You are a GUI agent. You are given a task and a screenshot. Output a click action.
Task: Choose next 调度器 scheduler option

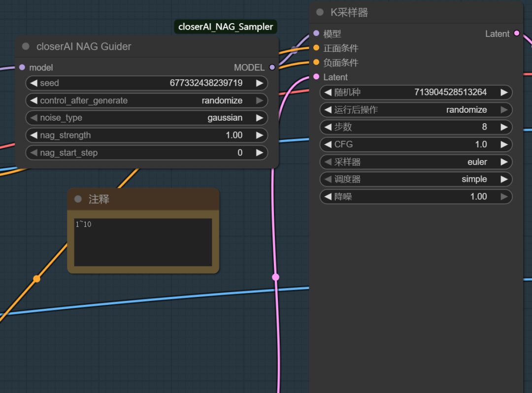tap(504, 179)
